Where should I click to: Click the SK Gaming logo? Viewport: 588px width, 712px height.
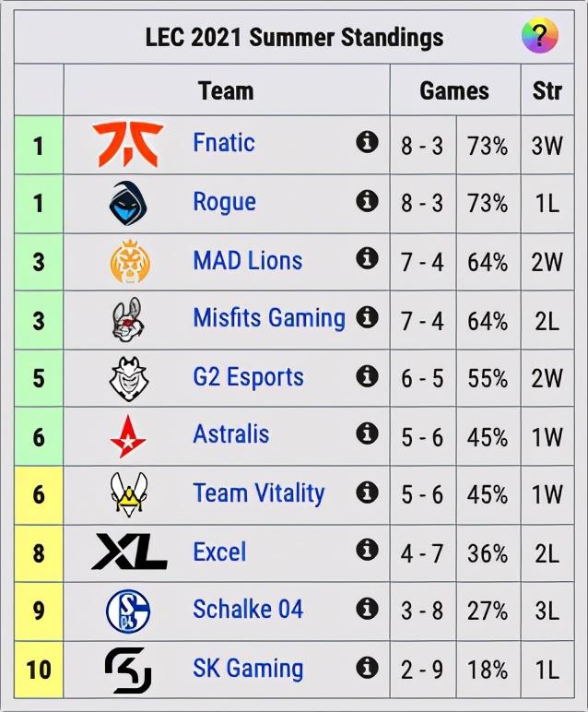pos(128,670)
